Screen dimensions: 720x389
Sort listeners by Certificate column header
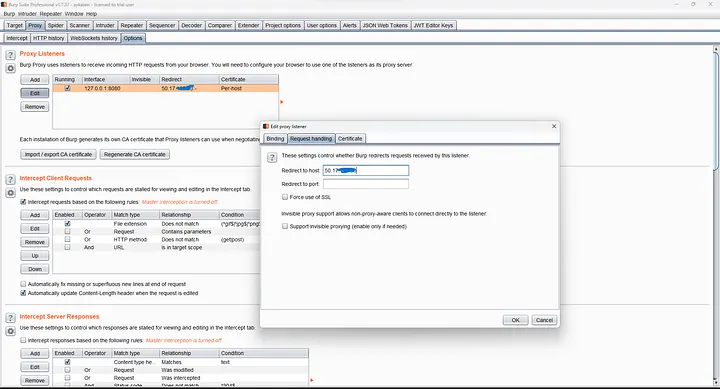[x=248, y=79]
